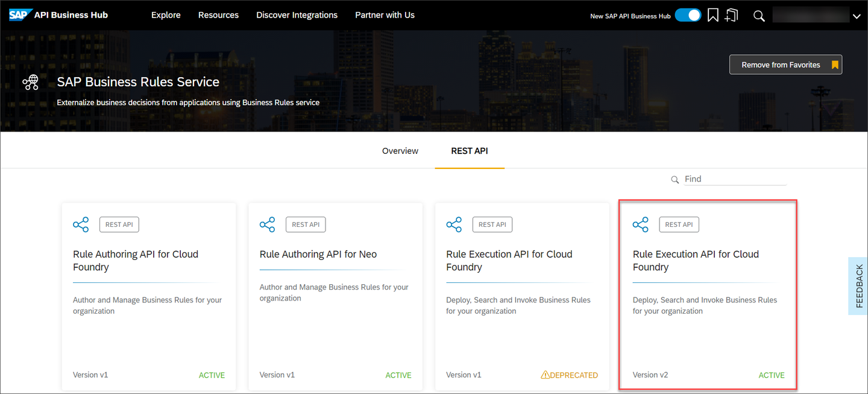Click Version v1 on deprecated Rule Execution card
Image resolution: width=868 pixels, height=394 pixels.
[x=464, y=375]
